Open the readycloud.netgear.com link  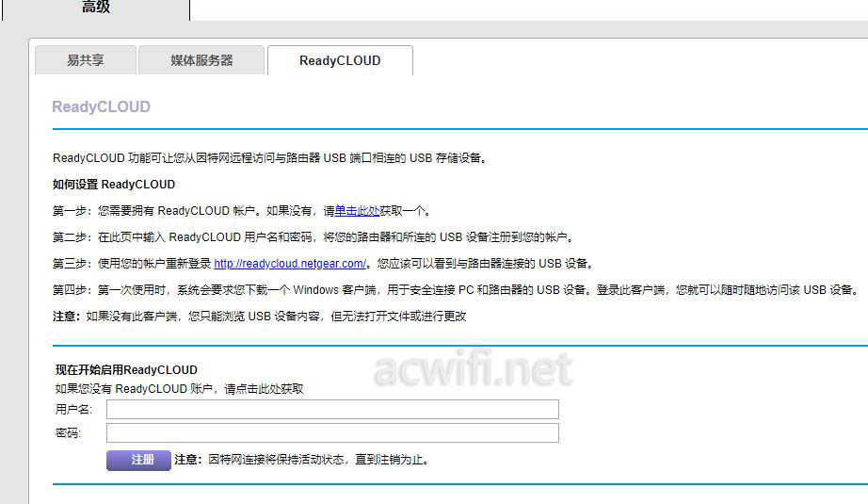point(290,264)
